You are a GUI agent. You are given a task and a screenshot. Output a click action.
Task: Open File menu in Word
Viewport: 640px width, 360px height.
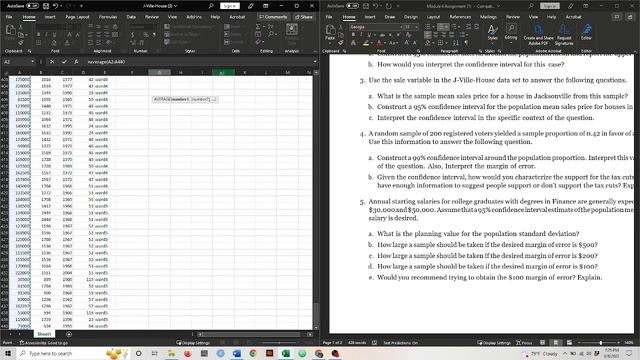tap(329, 17)
